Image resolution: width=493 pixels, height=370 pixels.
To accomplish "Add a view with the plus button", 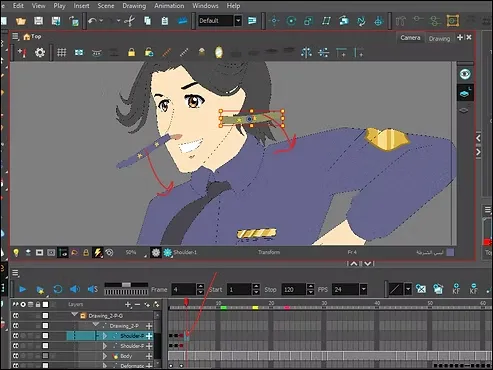I will [460, 37].
